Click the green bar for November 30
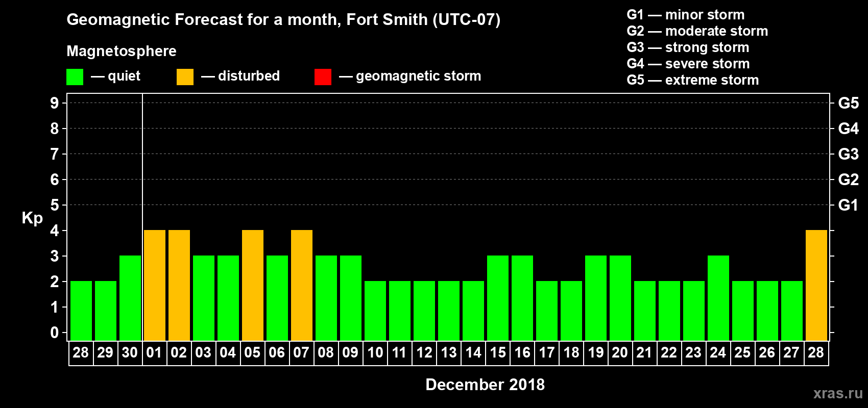Screen dimensions: 868x408 (130, 298)
